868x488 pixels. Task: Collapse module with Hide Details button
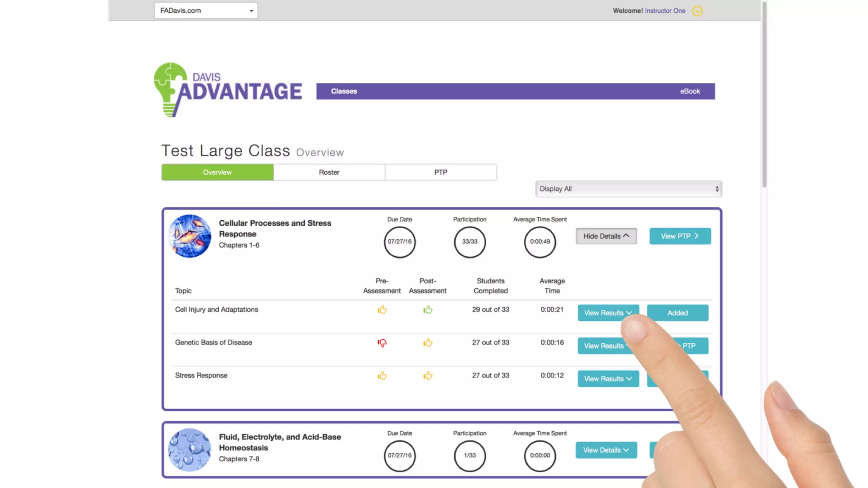click(606, 236)
